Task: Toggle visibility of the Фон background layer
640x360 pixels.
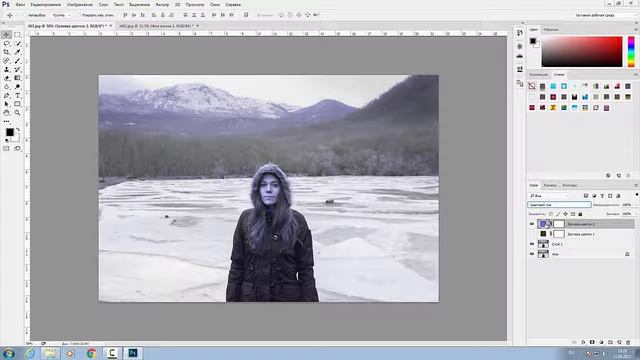Action: point(532,254)
